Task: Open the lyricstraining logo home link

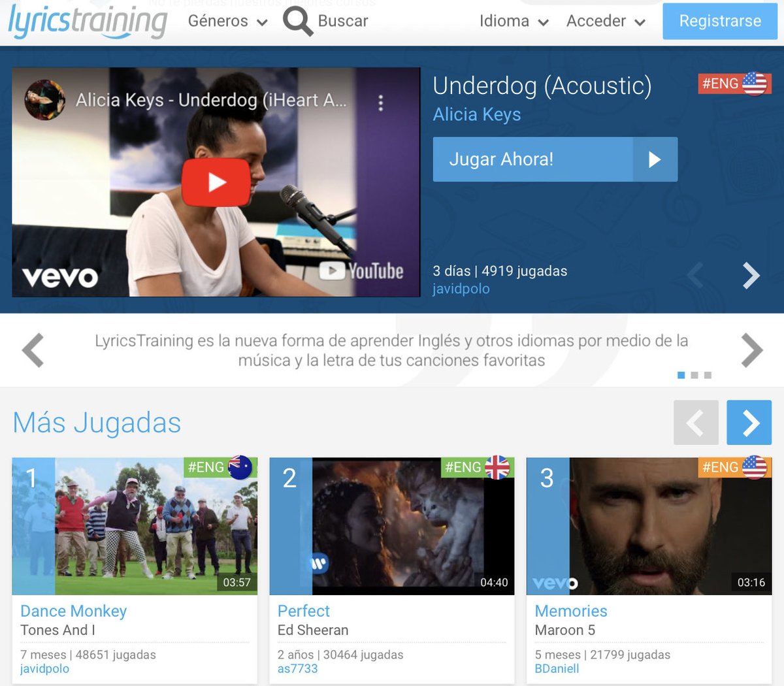Action: pyautogui.click(x=88, y=21)
